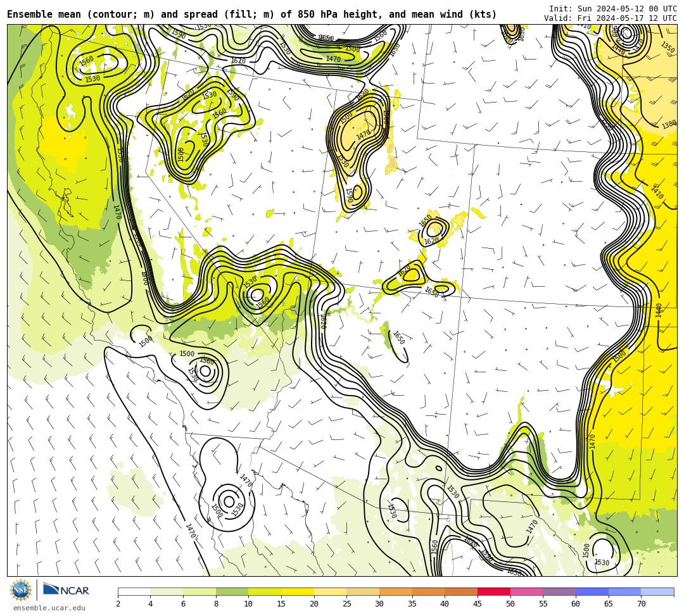Screen dimensions: 684x616
Task: Click the 'Valid: Fri 2024-05-17 12 UTC' text
Action: (x=611, y=18)
